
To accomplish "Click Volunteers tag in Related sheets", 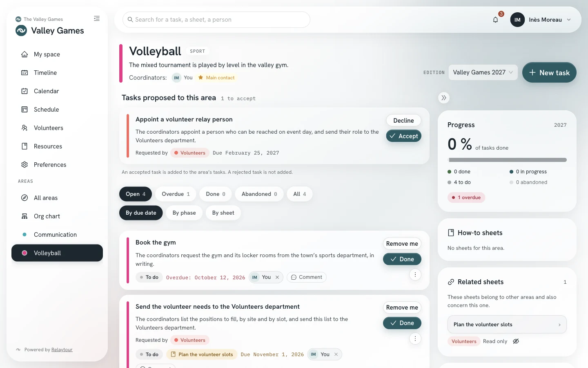I will click(464, 341).
